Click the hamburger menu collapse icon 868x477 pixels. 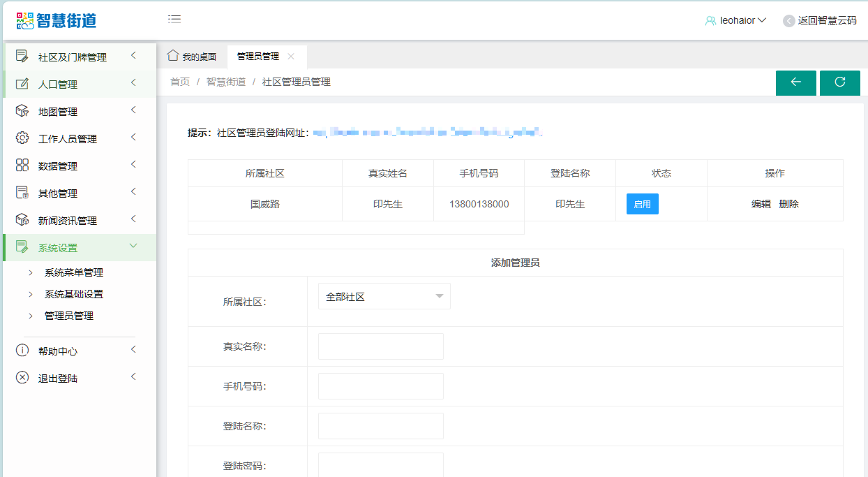(x=174, y=20)
